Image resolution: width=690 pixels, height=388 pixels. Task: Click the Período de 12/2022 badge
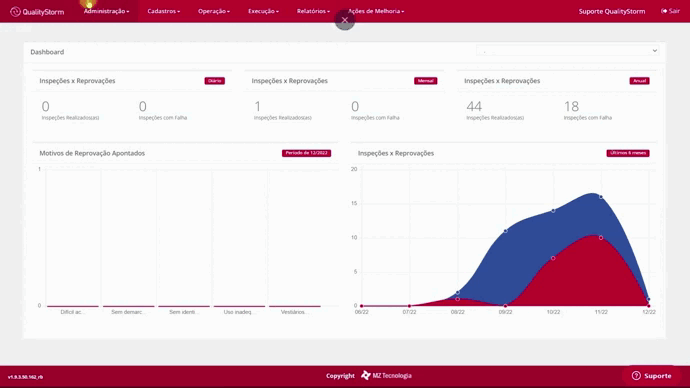pyautogui.click(x=306, y=153)
